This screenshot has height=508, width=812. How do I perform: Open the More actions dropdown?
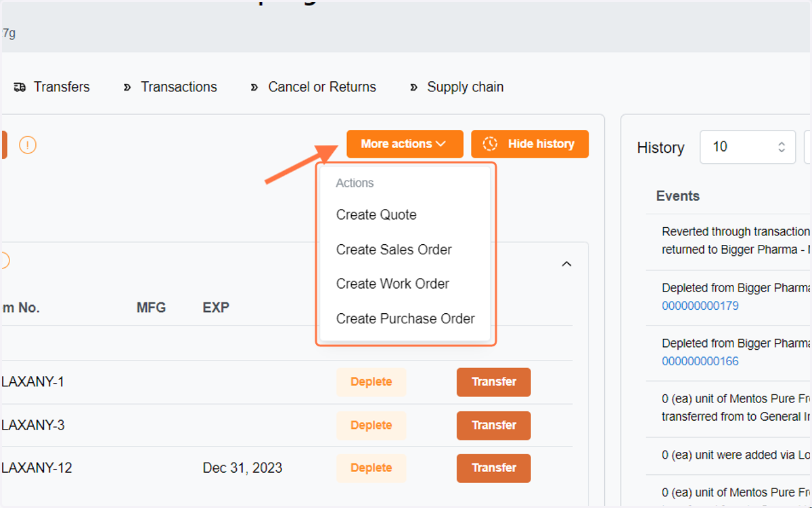click(405, 144)
